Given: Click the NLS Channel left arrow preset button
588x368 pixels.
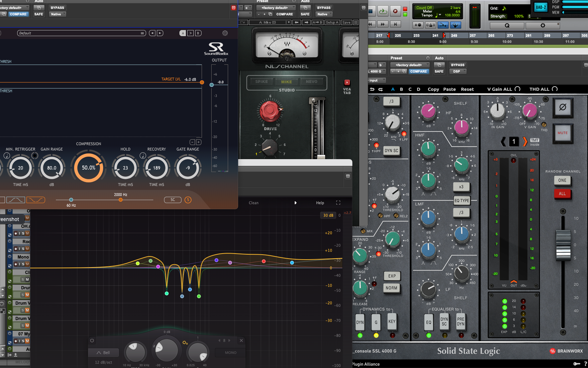Looking at the screenshot, I should (296, 22).
